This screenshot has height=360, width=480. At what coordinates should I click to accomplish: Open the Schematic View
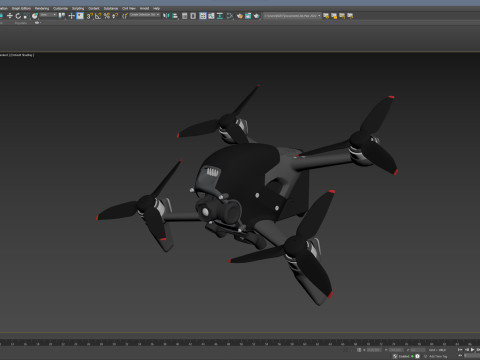tap(220, 16)
